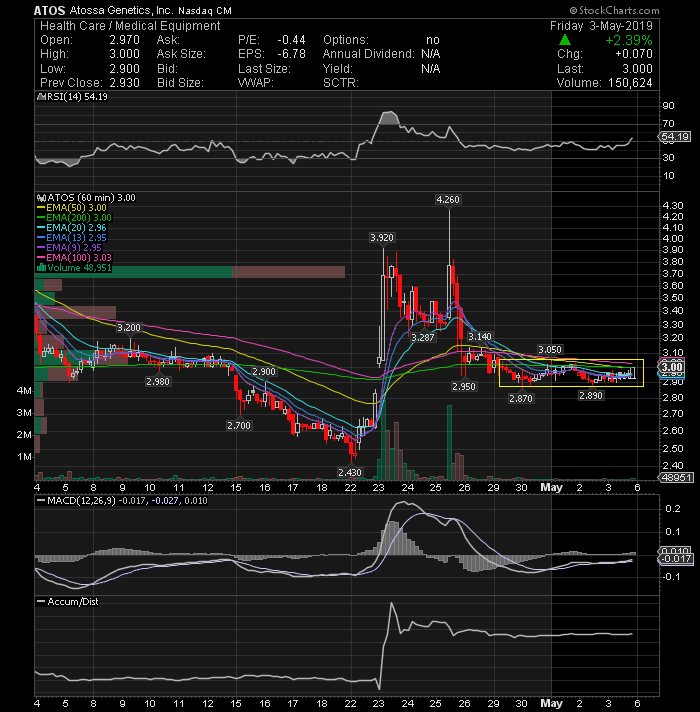Click the 3.140 price label

click(479, 336)
